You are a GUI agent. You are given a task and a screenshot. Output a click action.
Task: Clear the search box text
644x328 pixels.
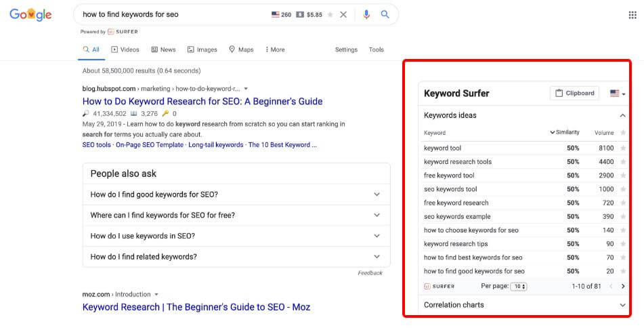coord(343,15)
